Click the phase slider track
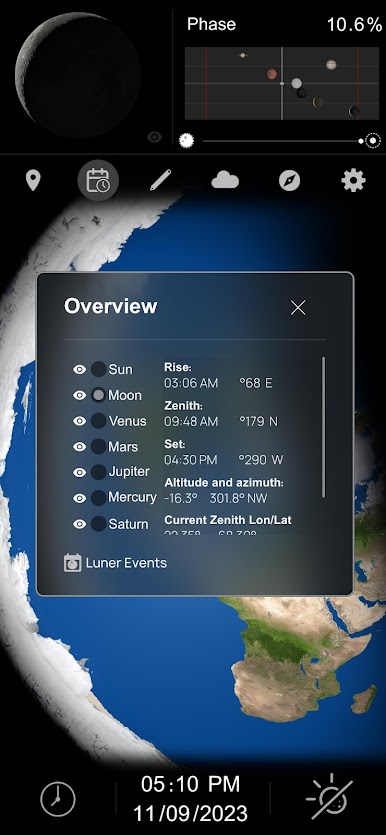Image resolution: width=386 pixels, height=835 pixels. click(x=282, y=141)
